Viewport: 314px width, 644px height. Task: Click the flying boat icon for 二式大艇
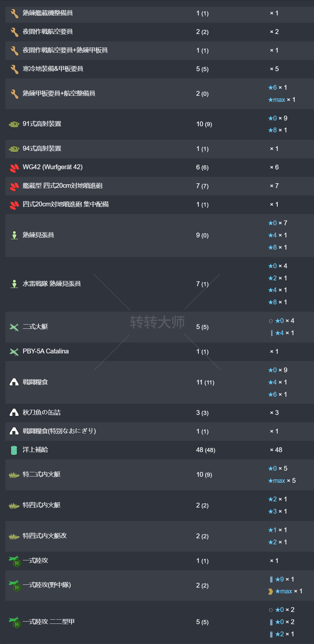[x=14, y=327]
